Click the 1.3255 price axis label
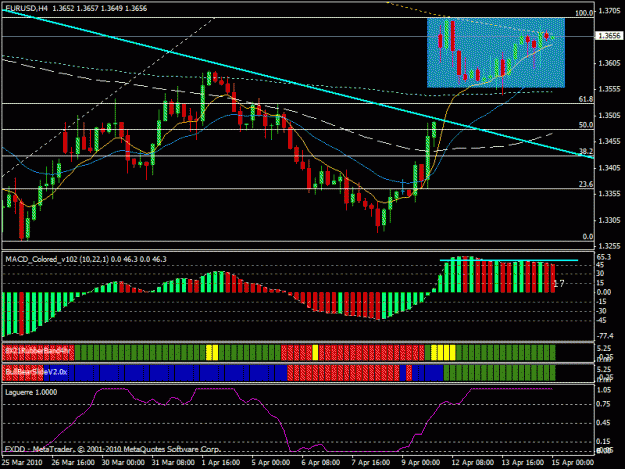 coord(610,246)
